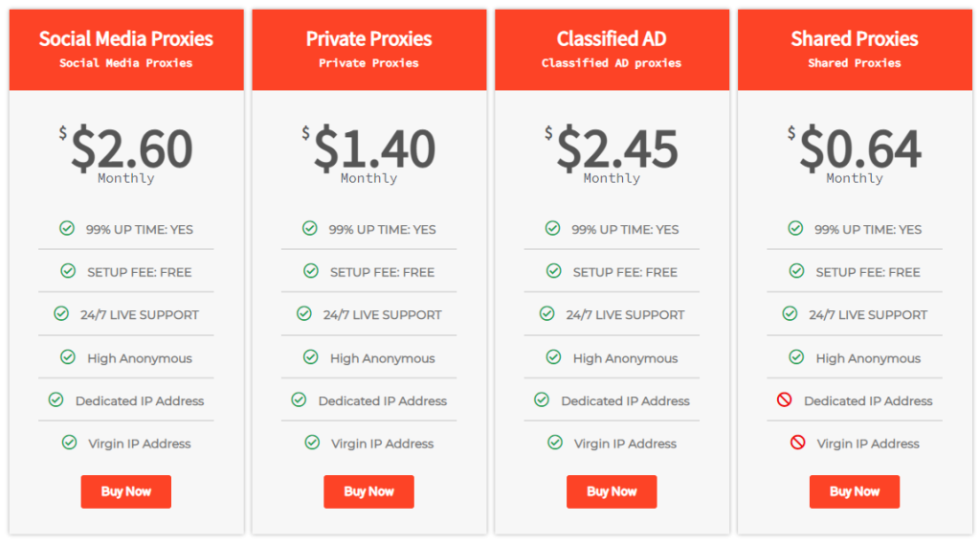The width and height of the screenshot is (980, 546).
Task: Click red prohibited icon beside Shared Virgin IP Address
Action: click(x=797, y=443)
